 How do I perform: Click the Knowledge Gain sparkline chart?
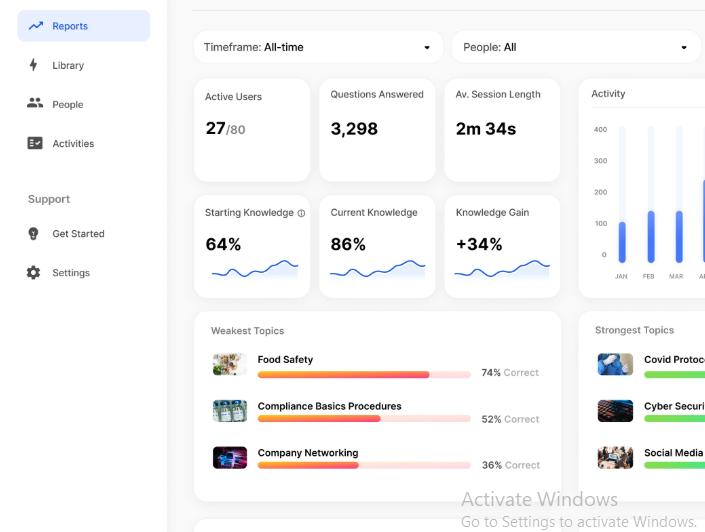click(x=502, y=268)
